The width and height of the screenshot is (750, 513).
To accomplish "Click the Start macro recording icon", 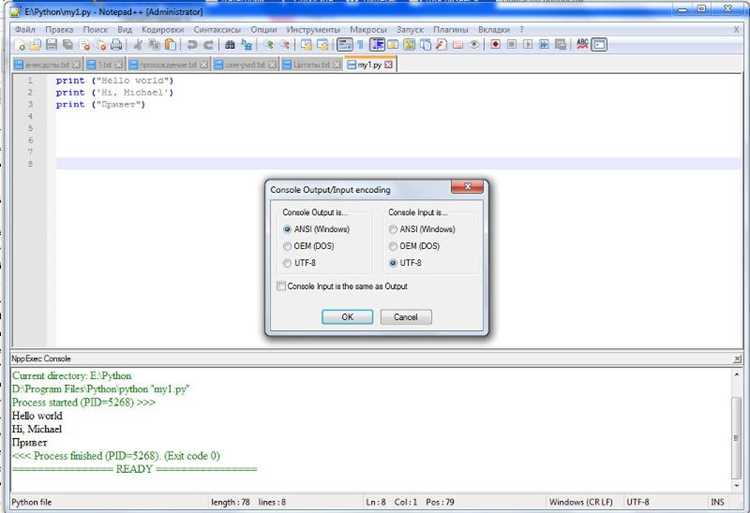I will tap(496, 44).
